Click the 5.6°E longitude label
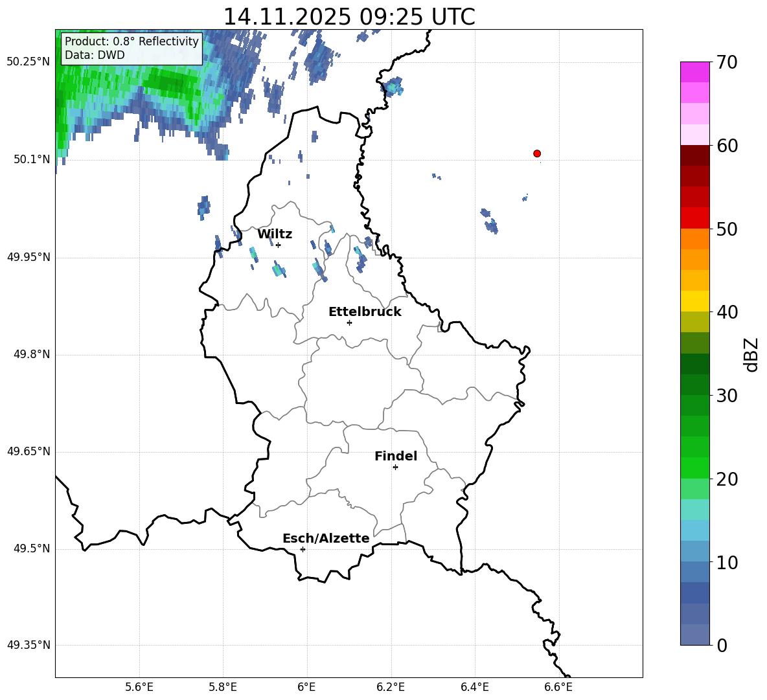 (139, 687)
